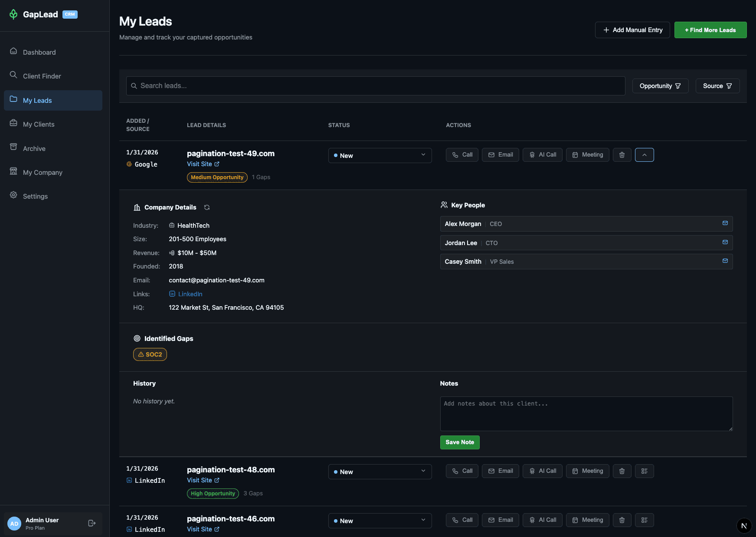Open the LinkedIn link under Company Details
Image resolution: width=756 pixels, height=537 pixels.
coord(190,294)
